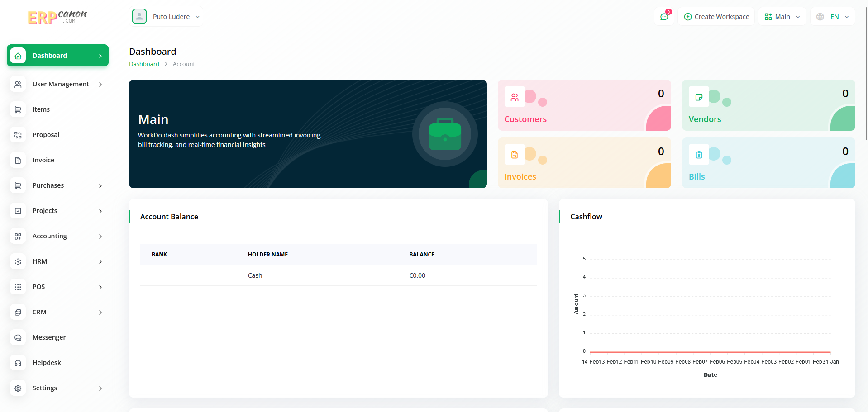Viewport: 868px width, 412px height.
Task: Expand the Settings submenu chevron
Action: tap(100, 388)
